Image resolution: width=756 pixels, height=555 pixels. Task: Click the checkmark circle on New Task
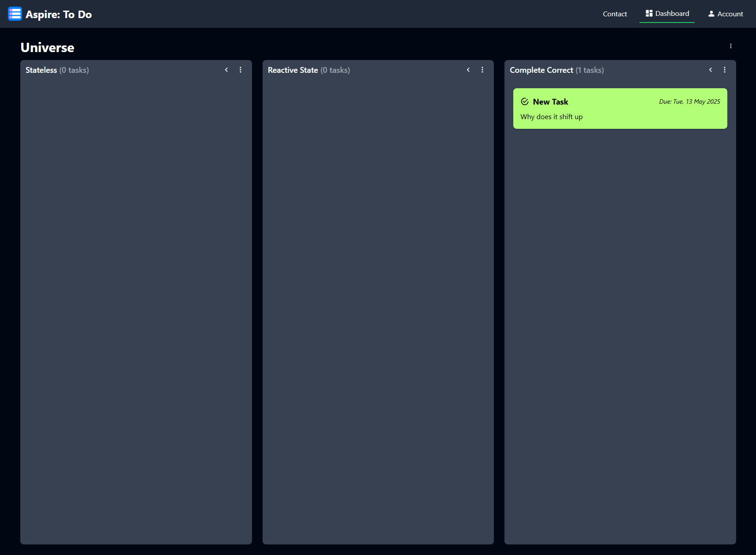click(524, 101)
